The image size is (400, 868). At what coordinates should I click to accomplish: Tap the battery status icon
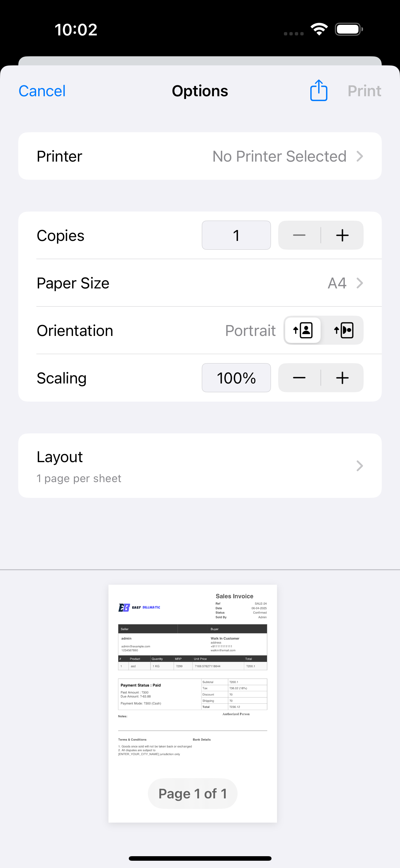(349, 29)
